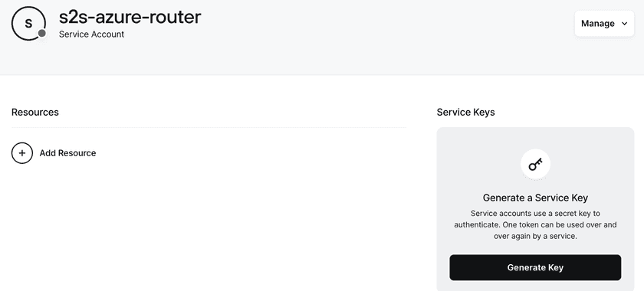The width and height of the screenshot is (644, 291).
Task: Click the key icon in Service Keys card
Action: (535, 165)
